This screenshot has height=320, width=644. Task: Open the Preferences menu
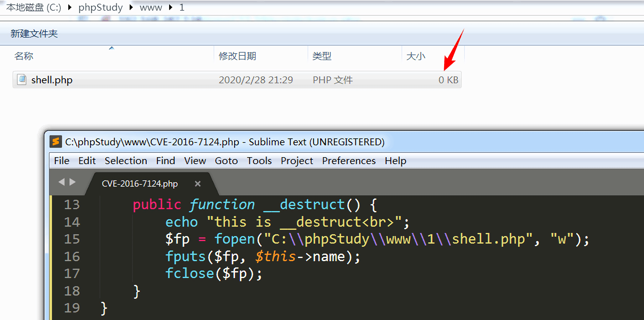coord(349,161)
